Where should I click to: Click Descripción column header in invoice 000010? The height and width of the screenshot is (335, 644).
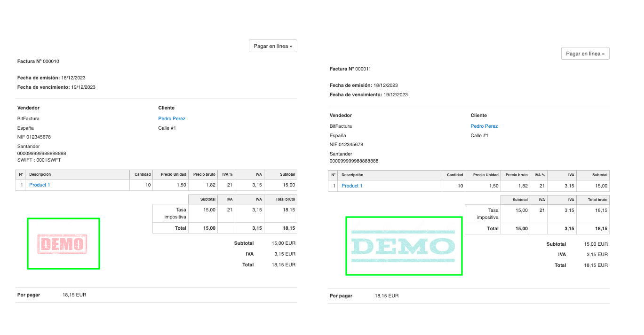click(x=40, y=174)
